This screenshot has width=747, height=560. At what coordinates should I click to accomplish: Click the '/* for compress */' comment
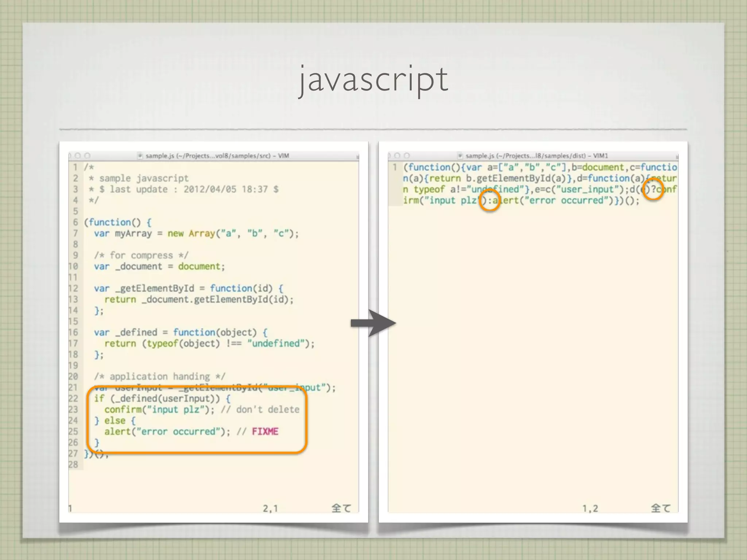coord(141,256)
